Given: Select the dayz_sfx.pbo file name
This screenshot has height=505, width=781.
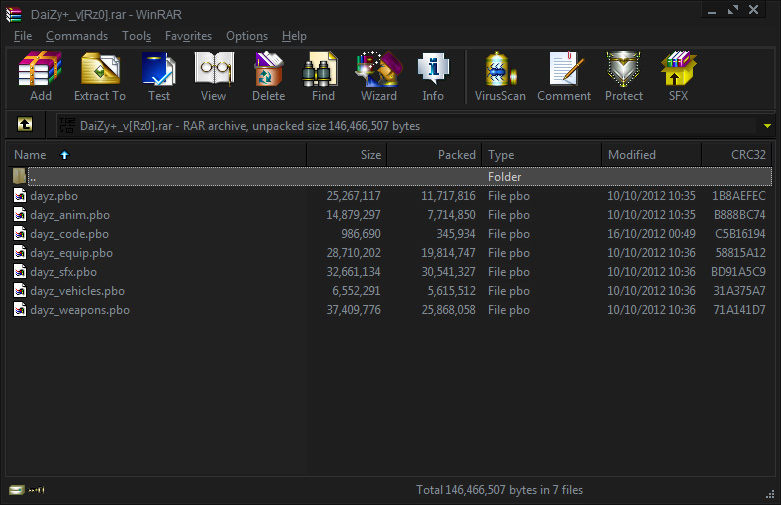Looking at the screenshot, I should (63, 272).
